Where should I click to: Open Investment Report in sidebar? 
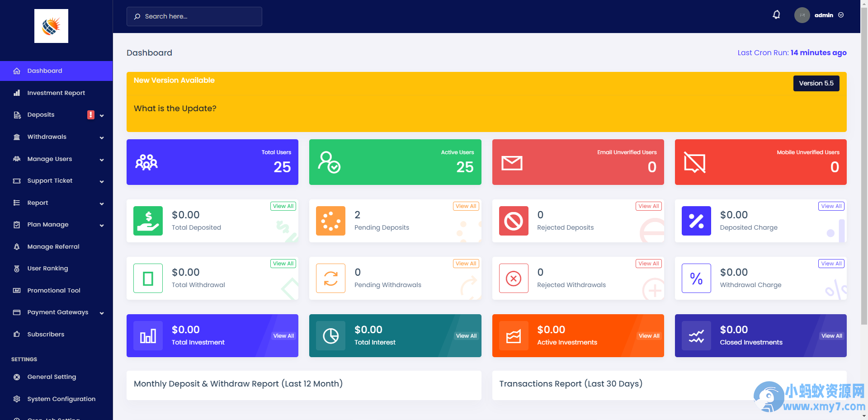point(57,93)
